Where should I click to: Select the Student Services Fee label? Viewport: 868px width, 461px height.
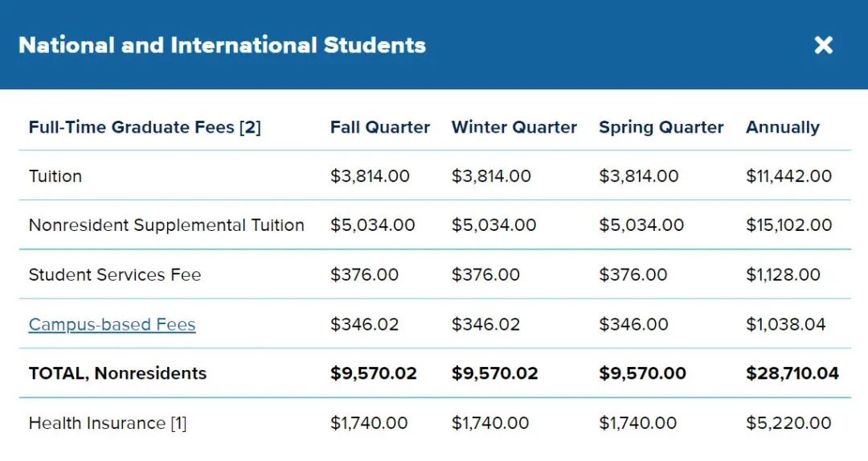point(115,274)
